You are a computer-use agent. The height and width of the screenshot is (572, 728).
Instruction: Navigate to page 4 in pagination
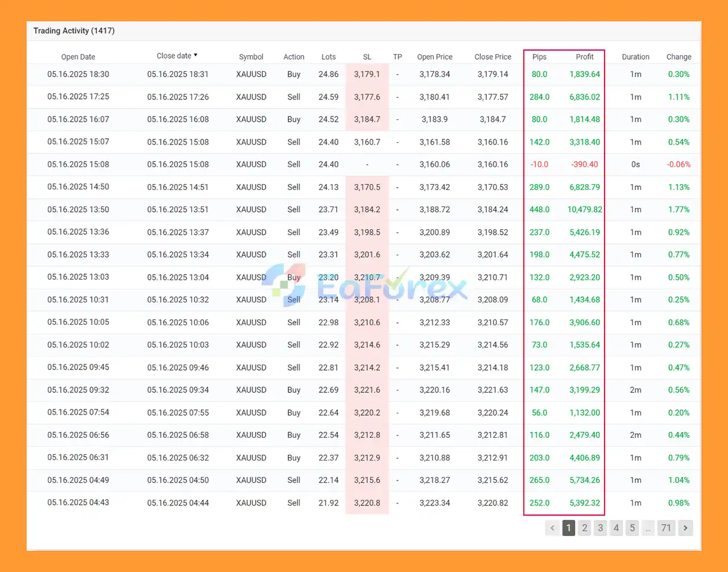[616, 528]
